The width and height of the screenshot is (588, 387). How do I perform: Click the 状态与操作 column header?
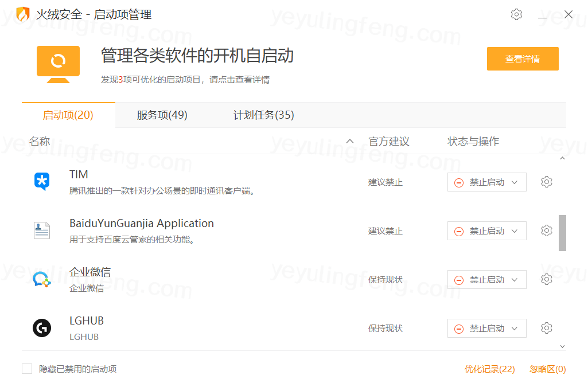473,141
